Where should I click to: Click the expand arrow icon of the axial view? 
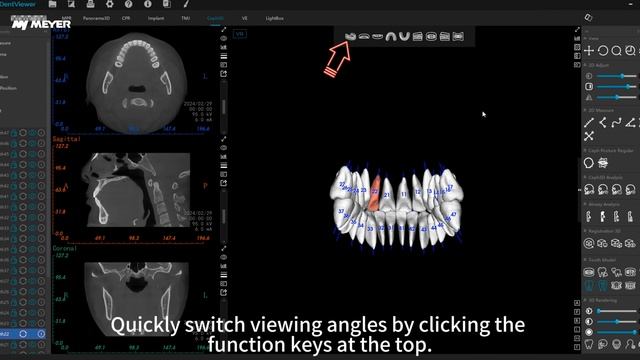pos(224,30)
